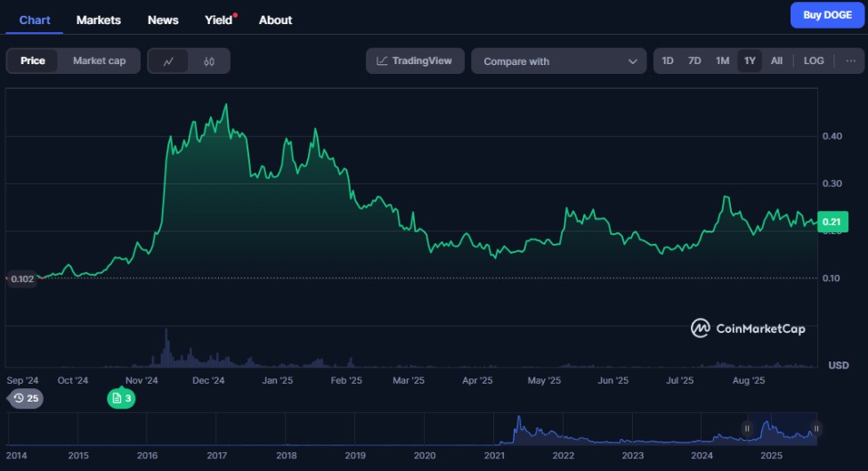Click the green news badge showing 3

point(121,399)
